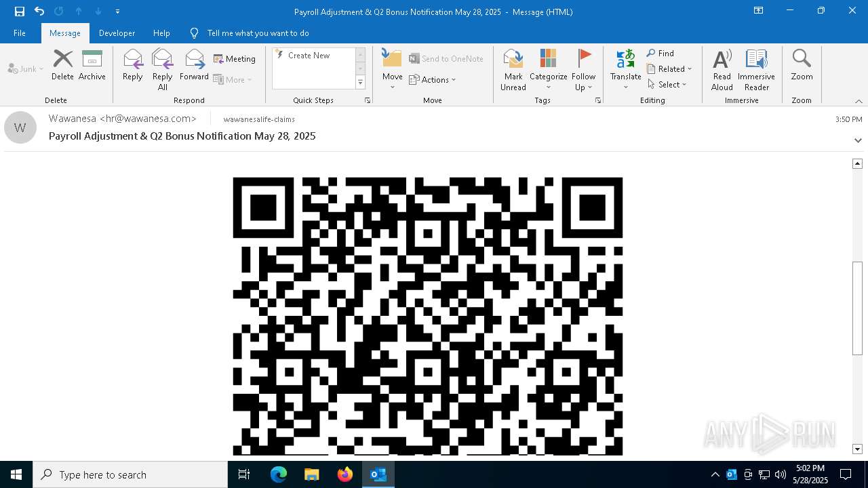
Task: Open the Move folder dropdown
Action: pos(393,70)
